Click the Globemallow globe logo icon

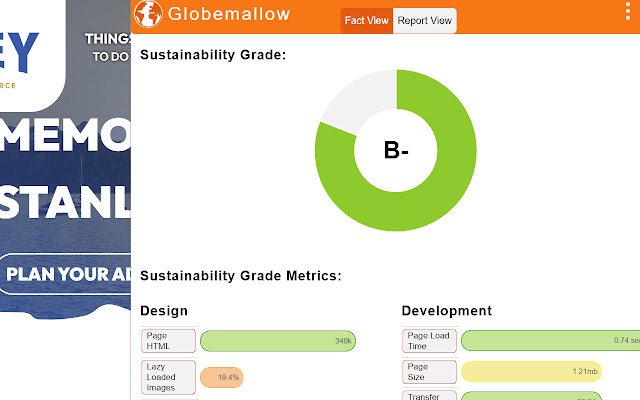pos(148,14)
